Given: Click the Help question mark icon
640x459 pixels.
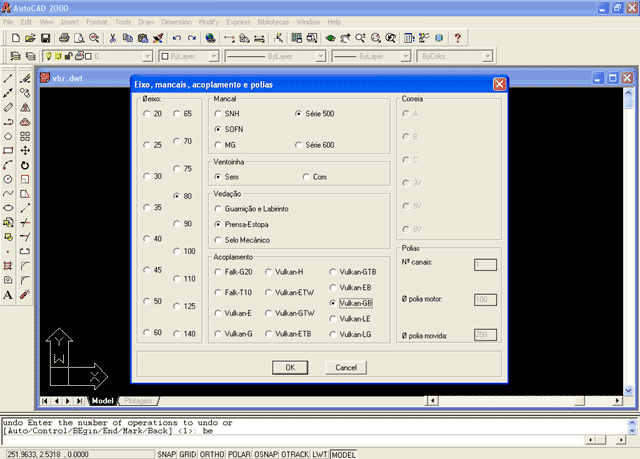Looking at the screenshot, I should click(457, 38).
